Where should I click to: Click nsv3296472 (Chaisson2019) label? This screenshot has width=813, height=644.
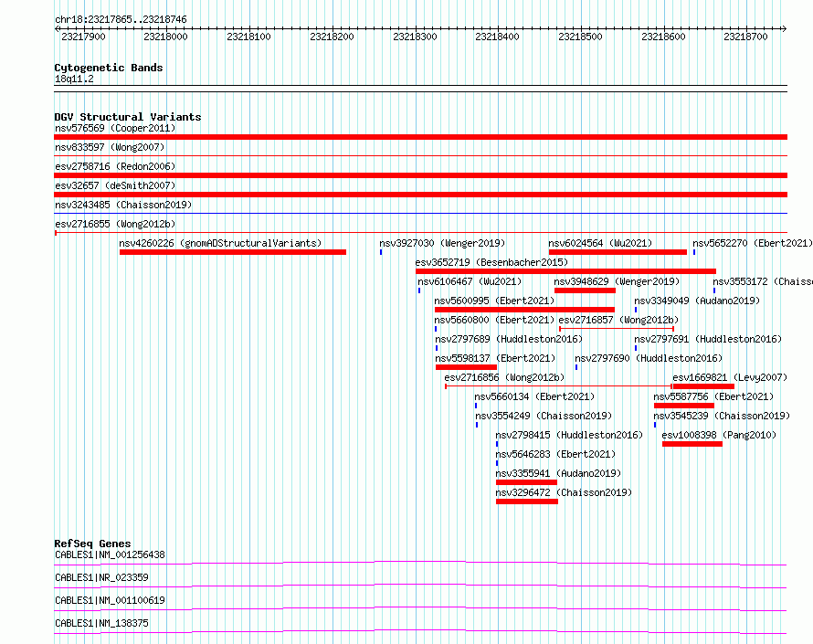564,492
